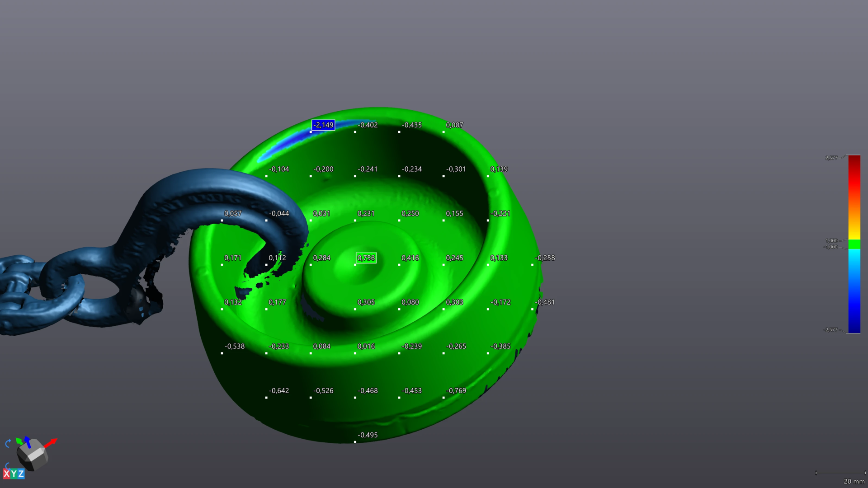Click the blue Z axis button
Viewport: 868px width, 488px height.
[x=21, y=474]
